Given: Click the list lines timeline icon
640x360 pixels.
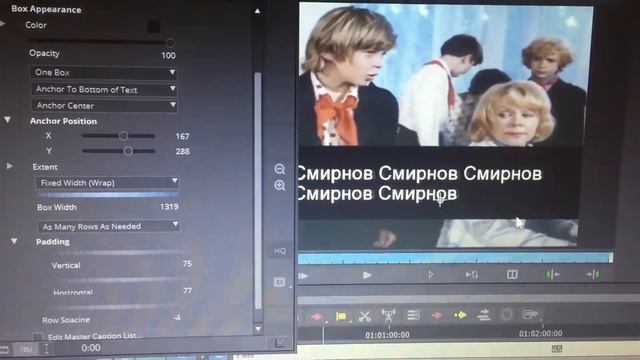Looking at the screenshot, I should click(x=413, y=315).
